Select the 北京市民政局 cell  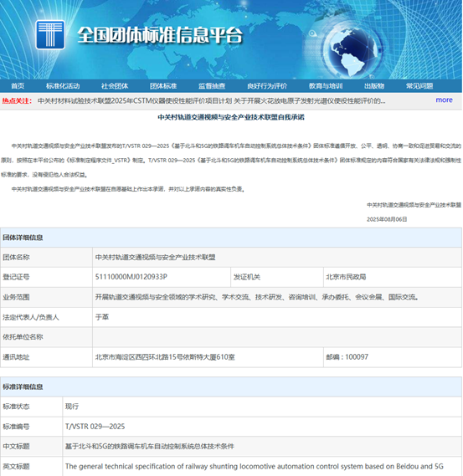pyautogui.click(x=393, y=277)
